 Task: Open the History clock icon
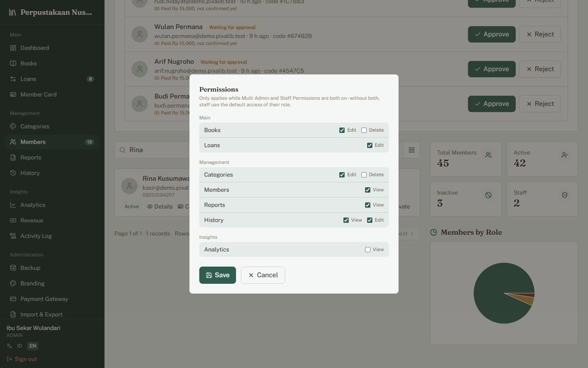coord(13,173)
